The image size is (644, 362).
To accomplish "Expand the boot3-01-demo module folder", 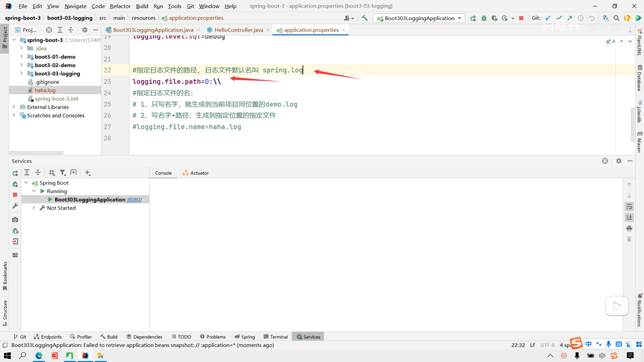I will [x=21, y=57].
